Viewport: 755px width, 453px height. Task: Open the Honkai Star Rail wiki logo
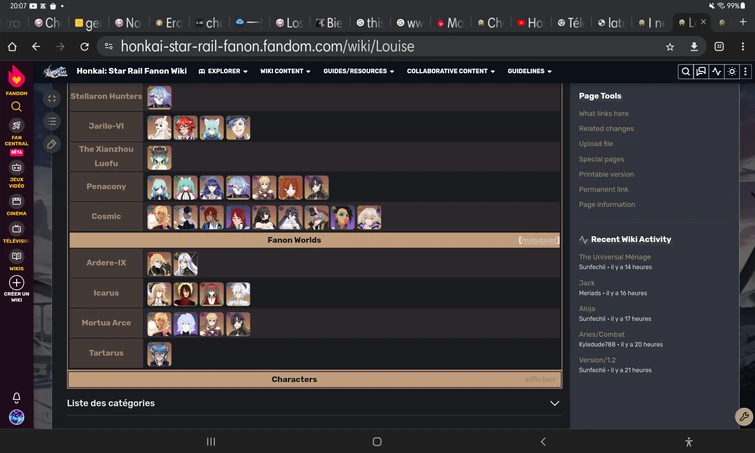(x=55, y=71)
